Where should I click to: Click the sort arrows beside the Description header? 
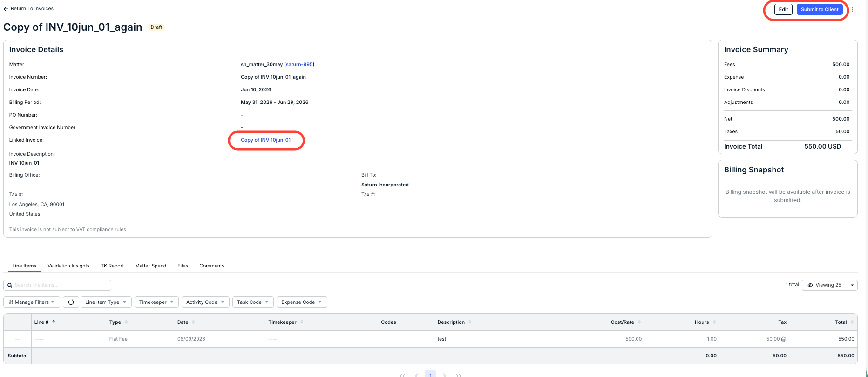point(470,322)
